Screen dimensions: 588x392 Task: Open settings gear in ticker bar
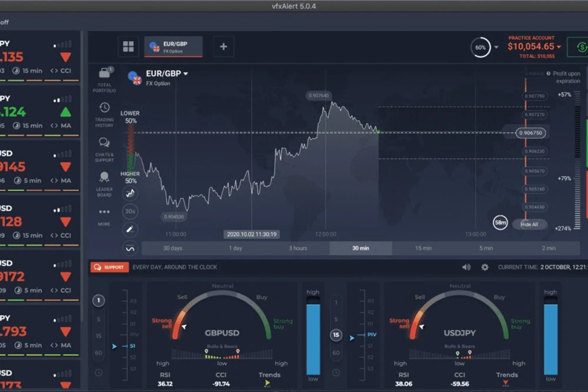[x=485, y=267]
